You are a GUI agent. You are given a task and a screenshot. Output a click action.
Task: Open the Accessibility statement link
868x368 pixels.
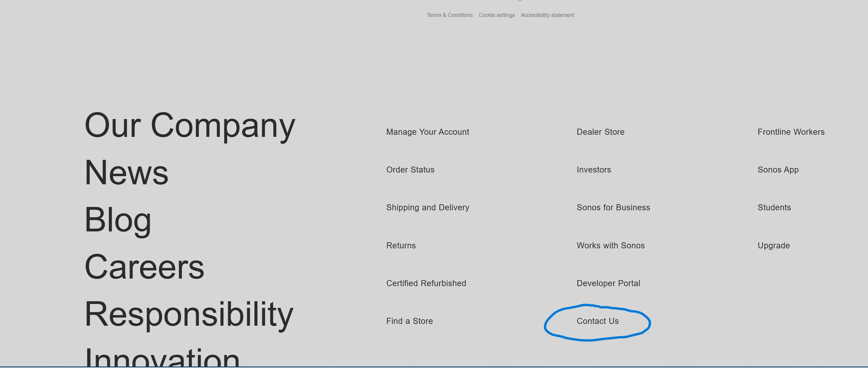[x=547, y=15]
